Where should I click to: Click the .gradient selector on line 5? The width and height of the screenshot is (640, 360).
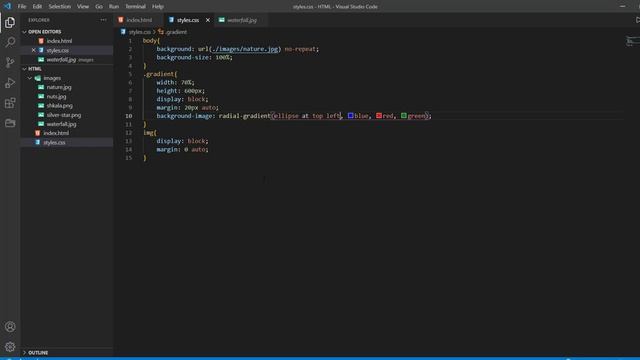click(158, 74)
